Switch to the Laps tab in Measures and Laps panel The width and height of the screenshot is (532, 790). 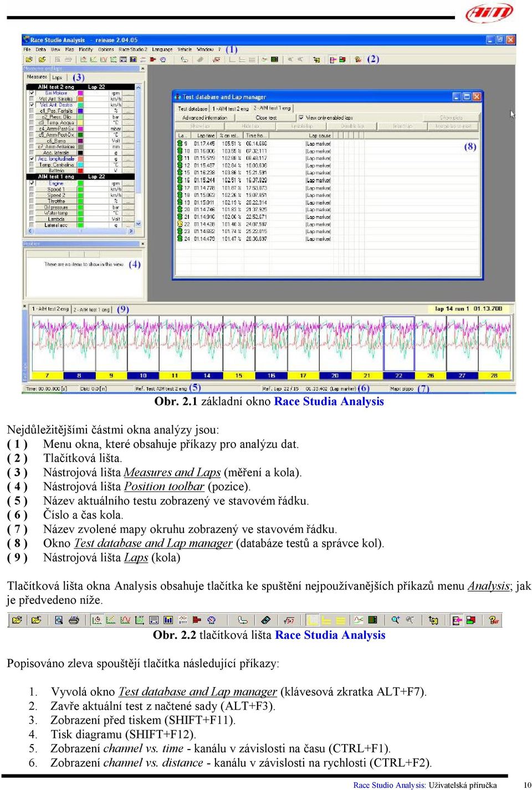(57, 78)
